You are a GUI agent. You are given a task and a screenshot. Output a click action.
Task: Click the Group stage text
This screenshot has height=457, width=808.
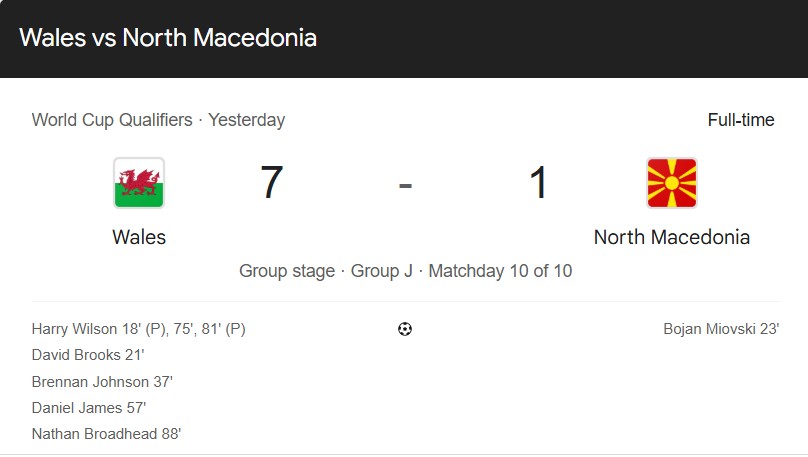pyautogui.click(x=287, y=271)
